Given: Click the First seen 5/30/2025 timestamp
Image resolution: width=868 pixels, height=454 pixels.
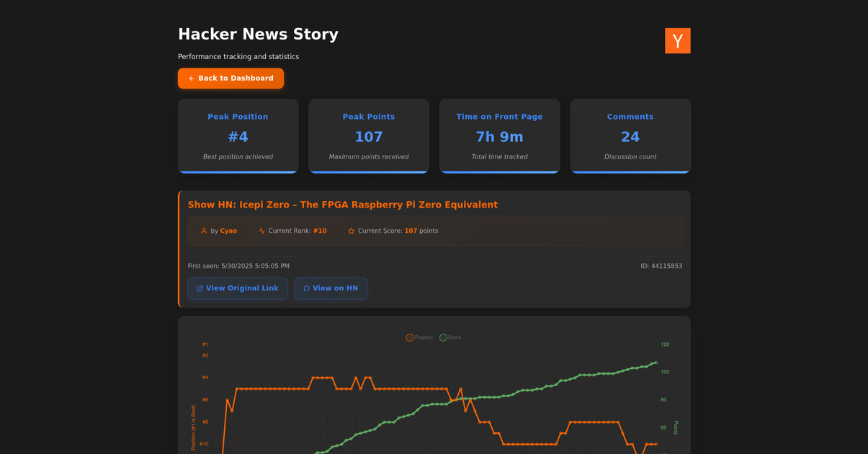Looking at the screenshot, I should point(238,266).
